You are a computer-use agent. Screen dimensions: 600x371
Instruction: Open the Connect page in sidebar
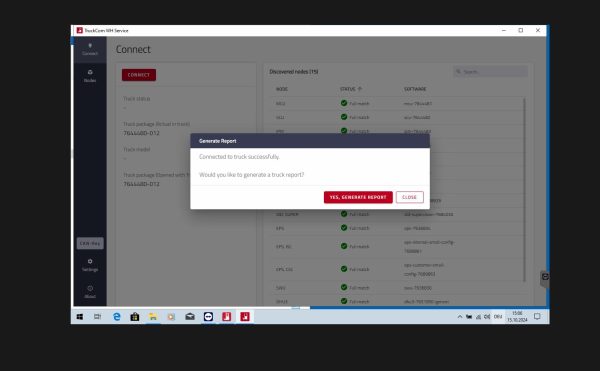point(90,50)
